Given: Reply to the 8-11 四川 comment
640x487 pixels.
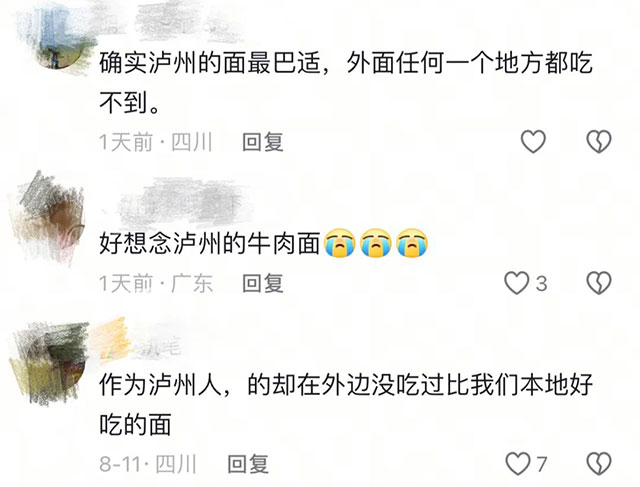Looking at the screenshot, I should 248,464.
